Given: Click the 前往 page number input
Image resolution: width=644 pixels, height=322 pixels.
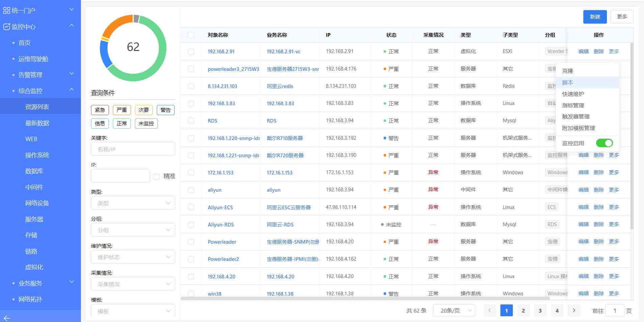Looking at the screenshot, I should click(x=615, y=311).
